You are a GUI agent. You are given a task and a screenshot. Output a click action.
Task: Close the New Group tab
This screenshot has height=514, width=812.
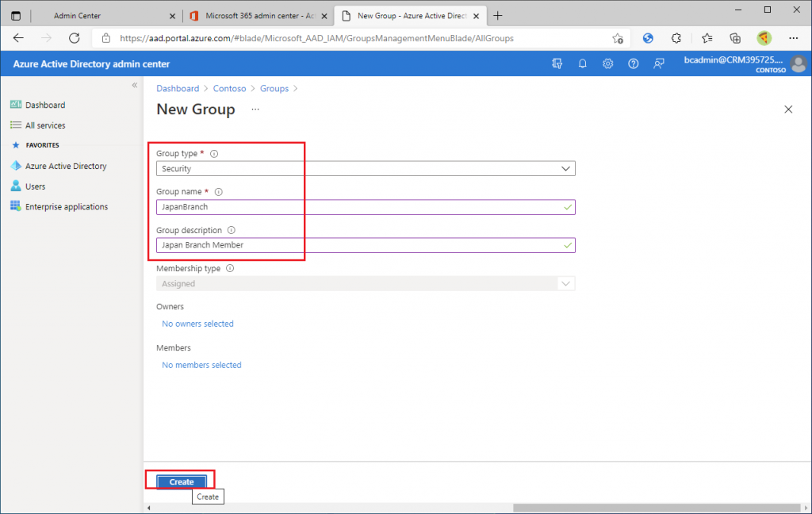tap(476, 16)
